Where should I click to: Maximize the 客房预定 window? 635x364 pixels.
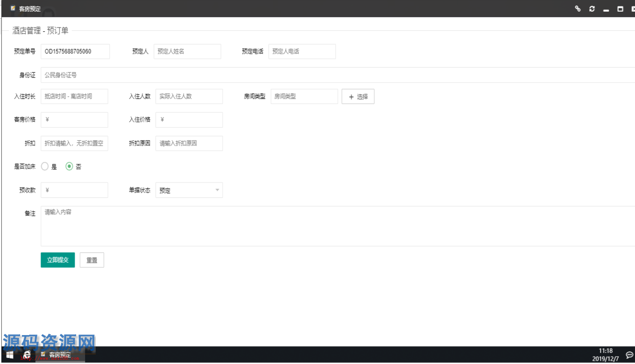coord(620,9)
